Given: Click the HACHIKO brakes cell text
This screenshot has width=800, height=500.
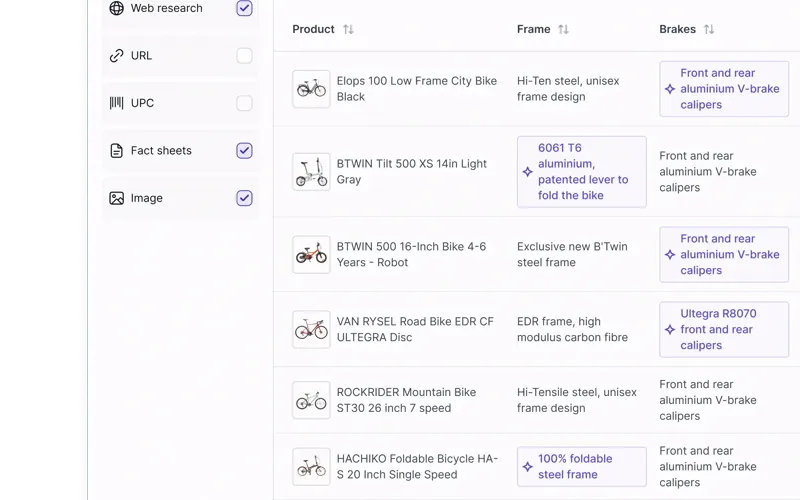Looking at the screenshot, I should pos(708,466).
